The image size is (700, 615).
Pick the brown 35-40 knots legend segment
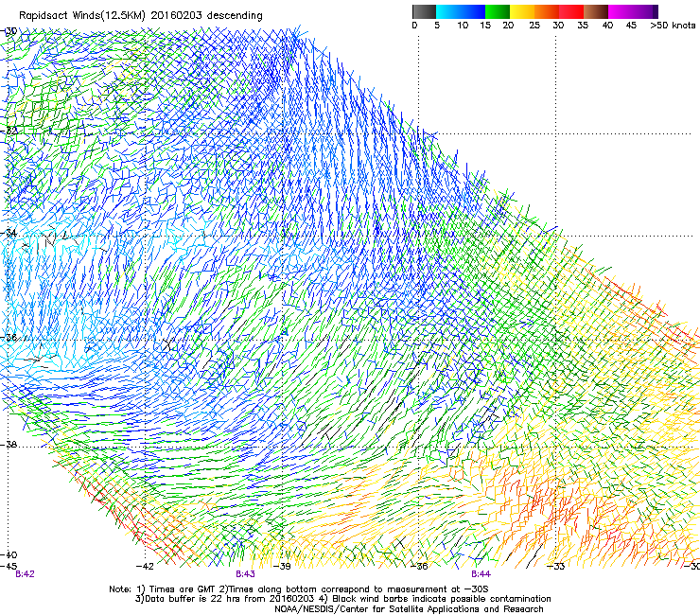[596, 11]
